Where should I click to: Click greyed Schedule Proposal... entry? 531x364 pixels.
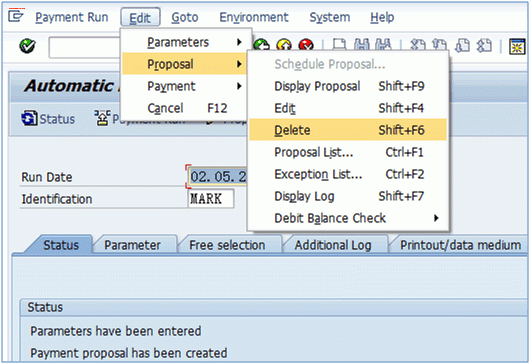[348, 64]
